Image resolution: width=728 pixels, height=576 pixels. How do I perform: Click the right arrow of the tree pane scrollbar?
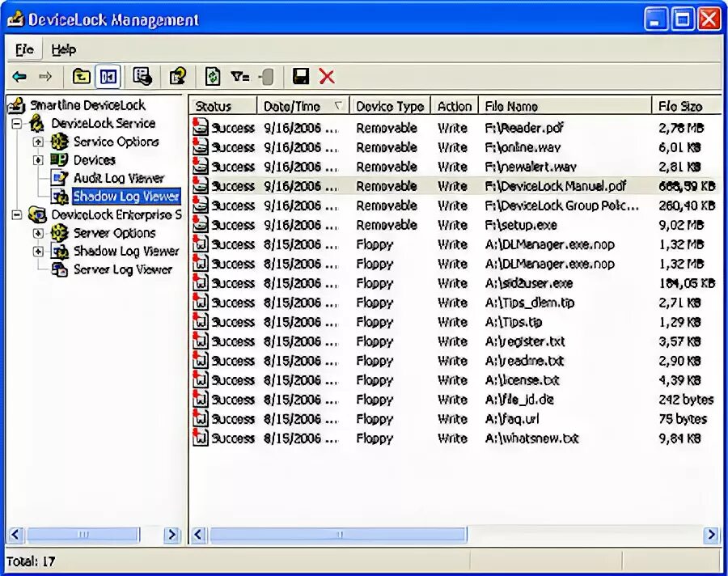click(172, 535)
